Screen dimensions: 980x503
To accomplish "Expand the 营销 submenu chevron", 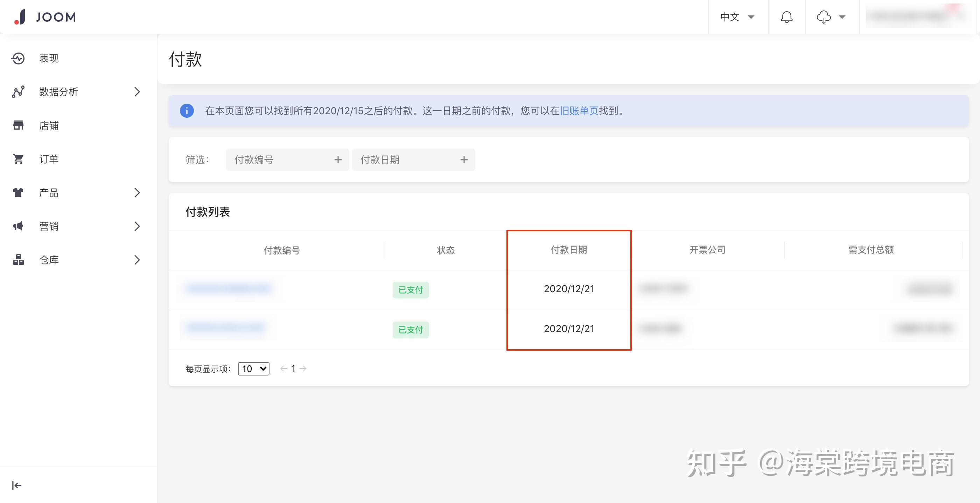I will click(x=137, y=226).
